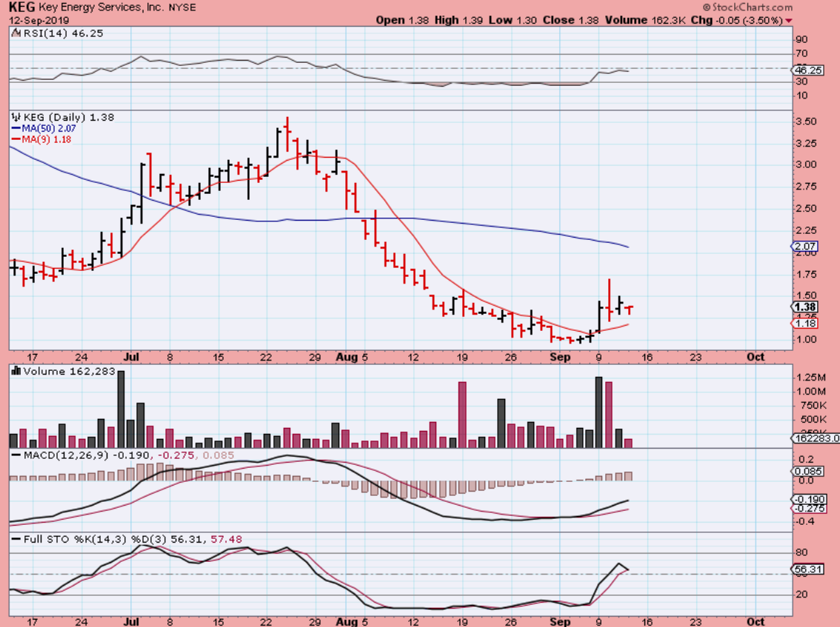The height and width of the screenshot is (627, 840).
Task: Click the MA(9) 1.18 legend entry
Action: [x=41, y=139]
